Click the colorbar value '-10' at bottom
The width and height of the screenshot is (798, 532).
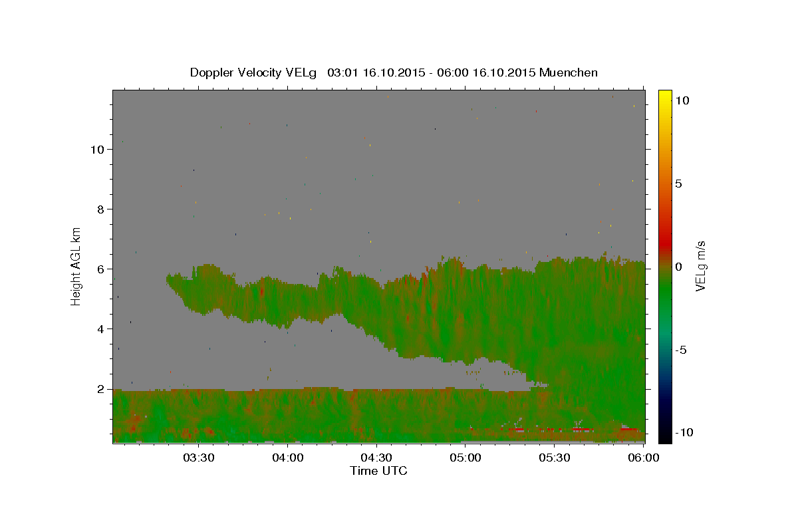pos(684,432)
